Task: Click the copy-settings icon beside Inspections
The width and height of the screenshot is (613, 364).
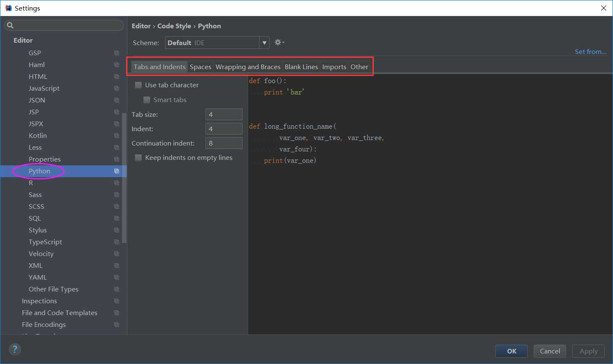Action: [116, 301]
